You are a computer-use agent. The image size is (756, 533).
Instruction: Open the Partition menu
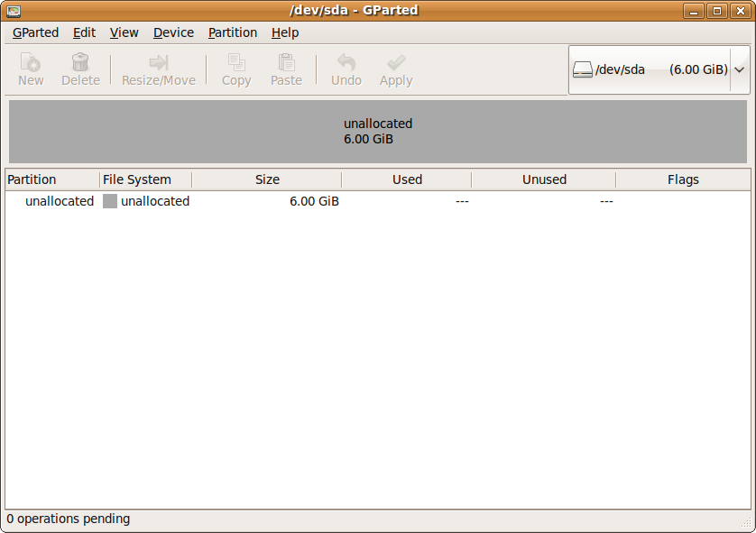(x=233, y=32)
